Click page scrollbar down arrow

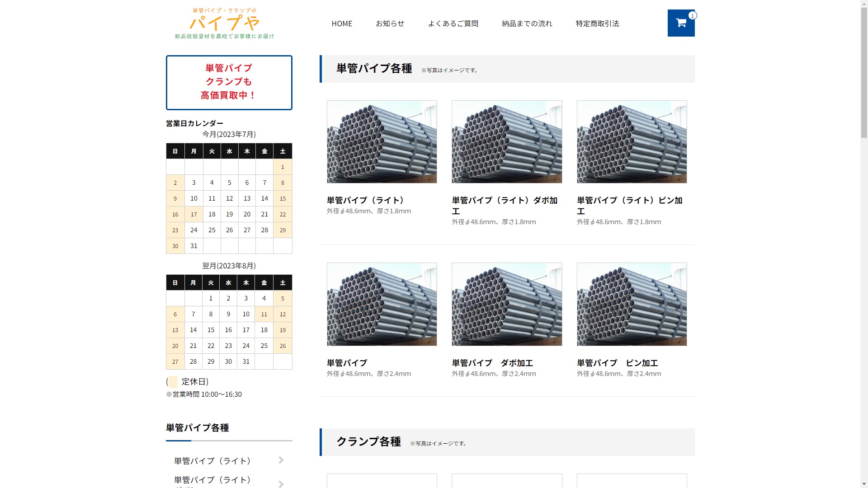pos(863,484)
